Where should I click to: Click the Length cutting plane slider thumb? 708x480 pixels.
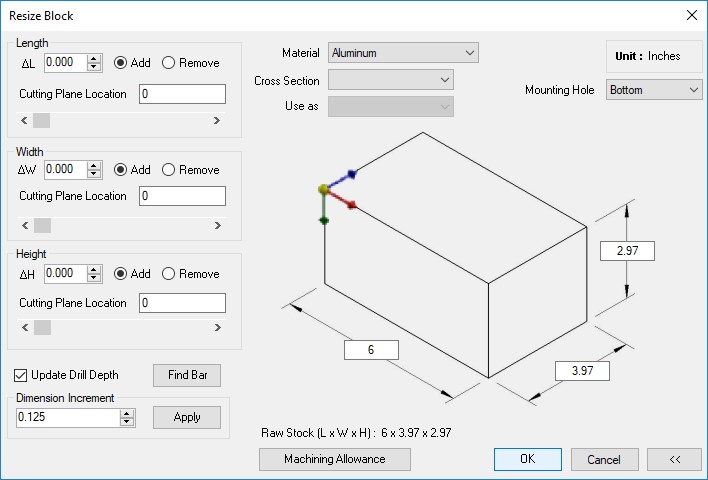(42, 121)
